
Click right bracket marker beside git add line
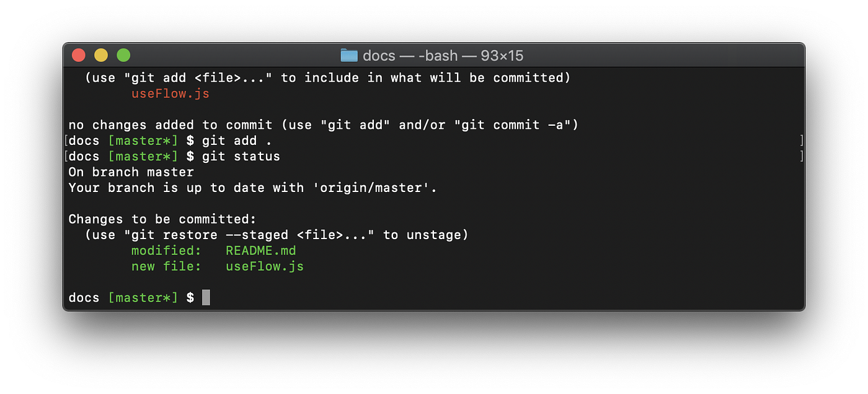point(801,141)
